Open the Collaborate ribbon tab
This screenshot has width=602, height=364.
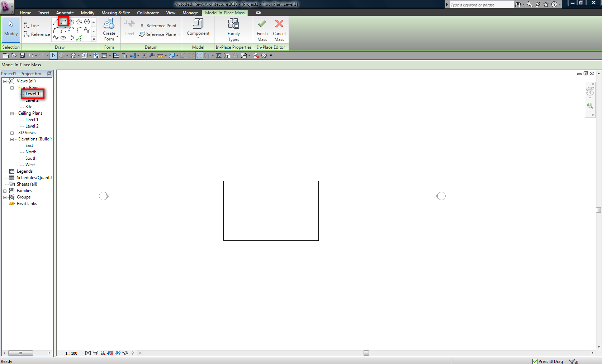tap(148, 13)
